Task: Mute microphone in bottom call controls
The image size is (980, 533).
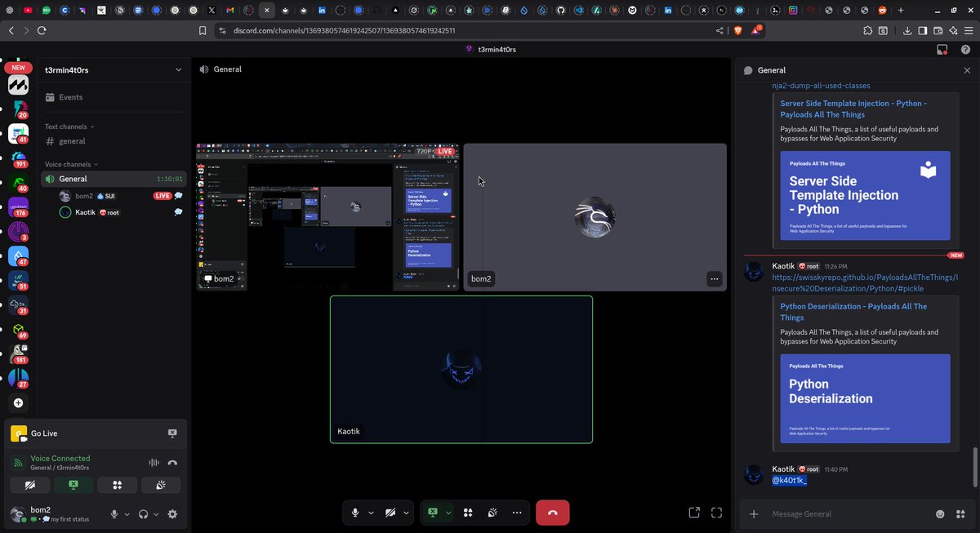Action: 355,513
